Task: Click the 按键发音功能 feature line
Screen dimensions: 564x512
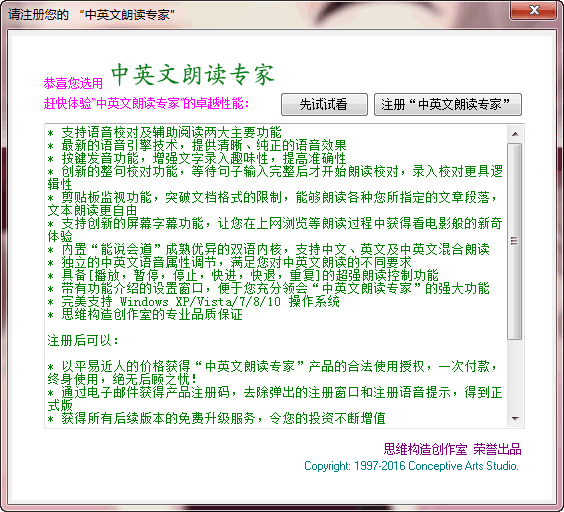Action: click(197, 158)
